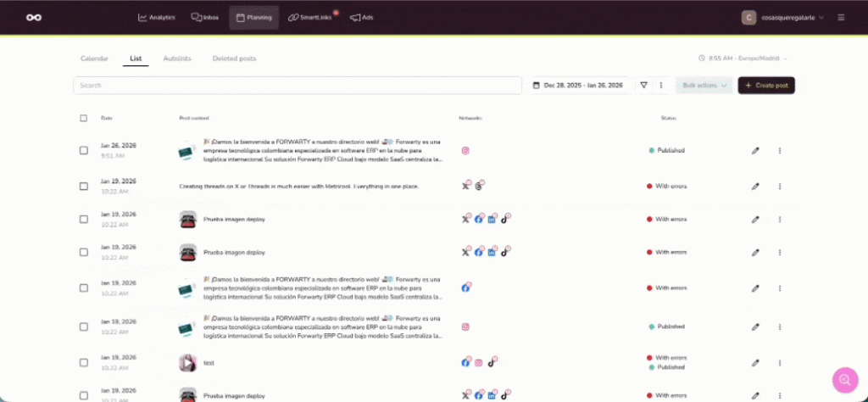Click the three-dot options next to filter
The height and width of the screenshot is (402, 868).
coord(660,86)
